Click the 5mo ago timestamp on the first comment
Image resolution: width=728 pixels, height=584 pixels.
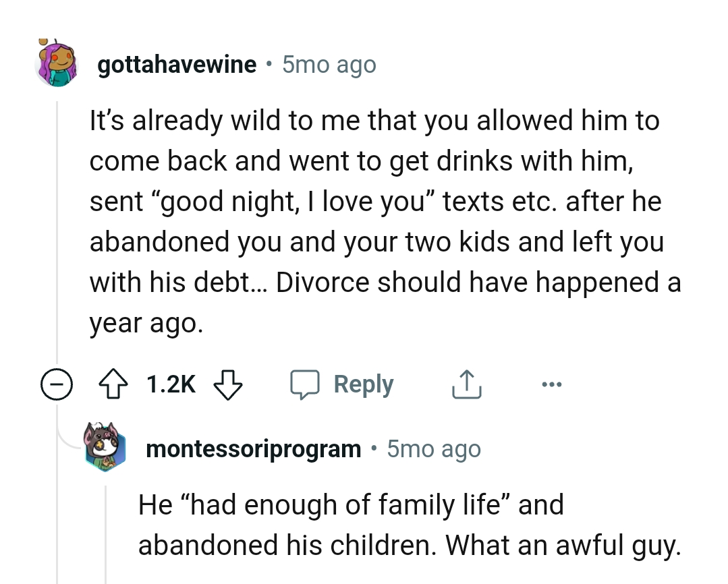point(329,65)
